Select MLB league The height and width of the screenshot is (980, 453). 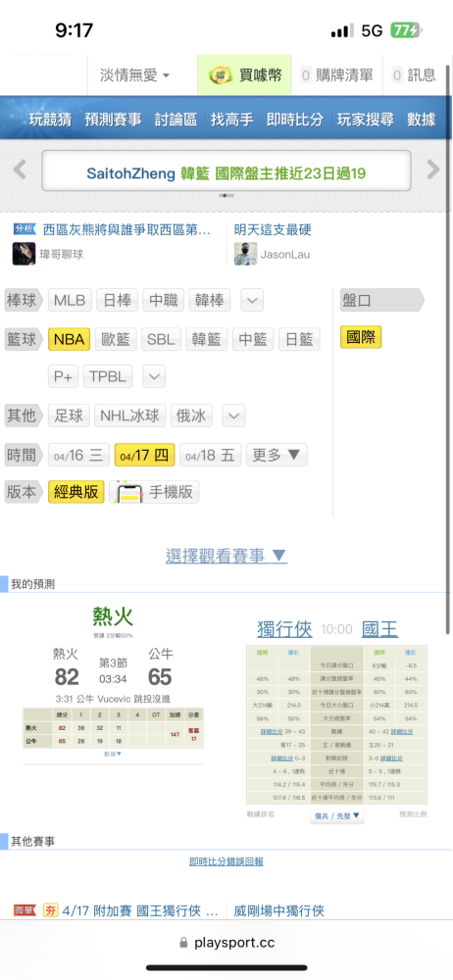point(72,300)
